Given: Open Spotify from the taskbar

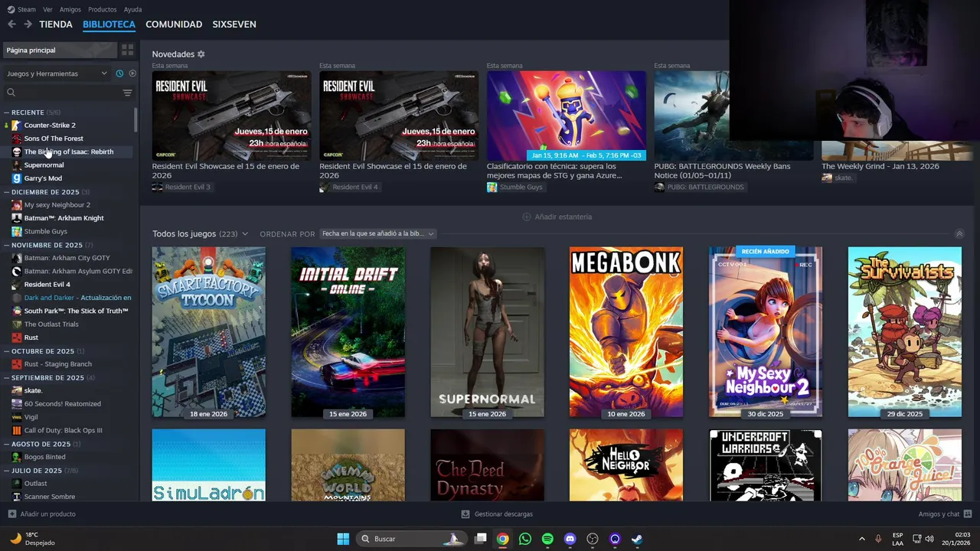Looking at the screenshot, I should pos(547,539).
